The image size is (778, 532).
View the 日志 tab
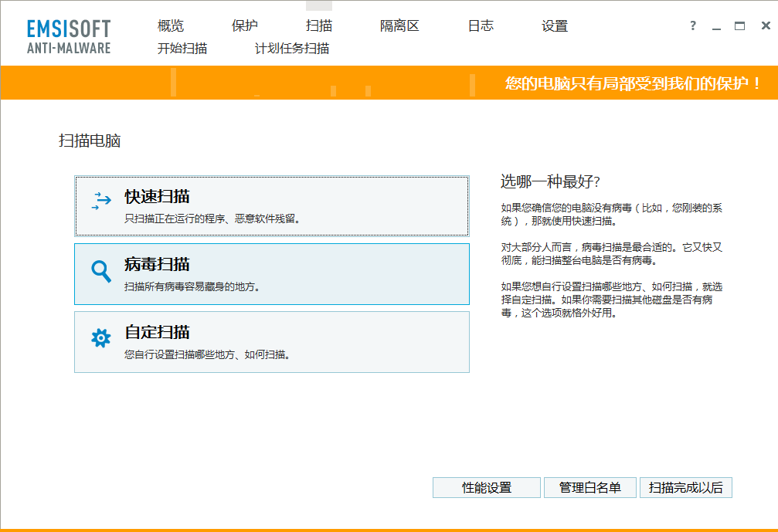tap(481, 26)
